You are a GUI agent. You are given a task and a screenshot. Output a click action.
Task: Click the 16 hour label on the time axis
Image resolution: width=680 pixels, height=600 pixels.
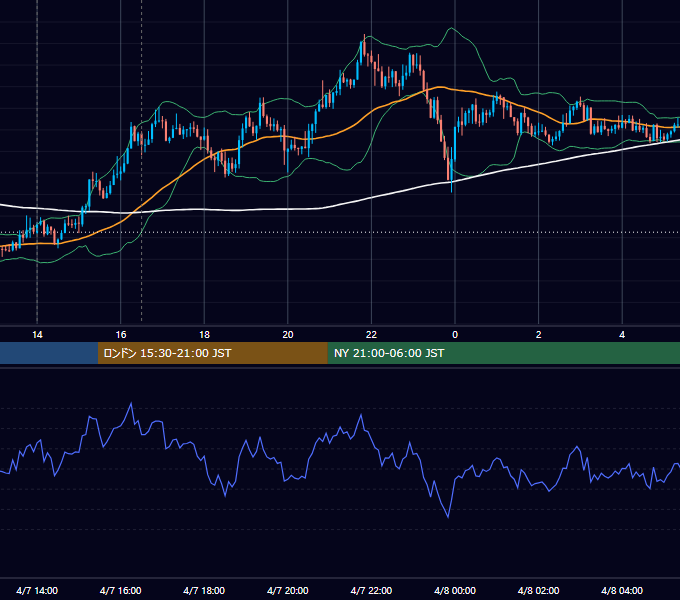click(x=121, y=335)
